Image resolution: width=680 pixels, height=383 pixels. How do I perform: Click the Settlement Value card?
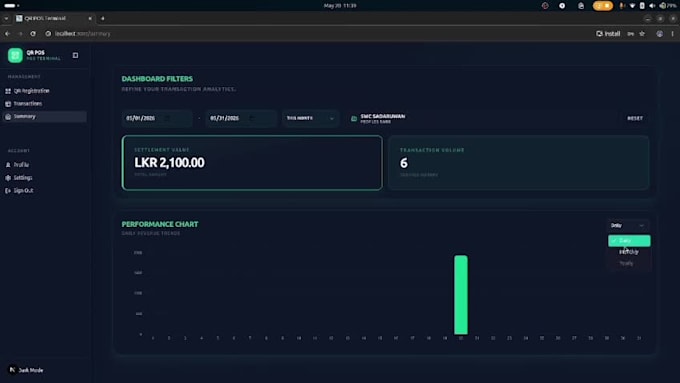pos(252,163)
